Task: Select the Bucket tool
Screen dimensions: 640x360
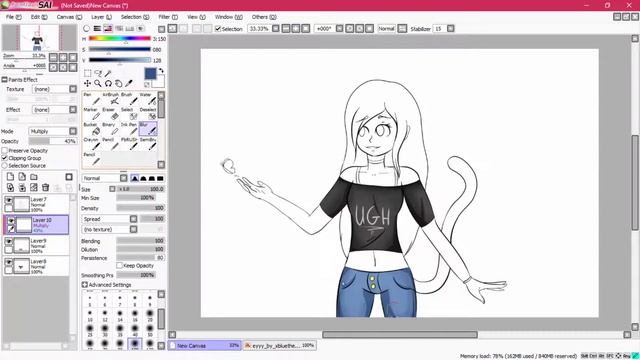Action: [x=91, y=129]
